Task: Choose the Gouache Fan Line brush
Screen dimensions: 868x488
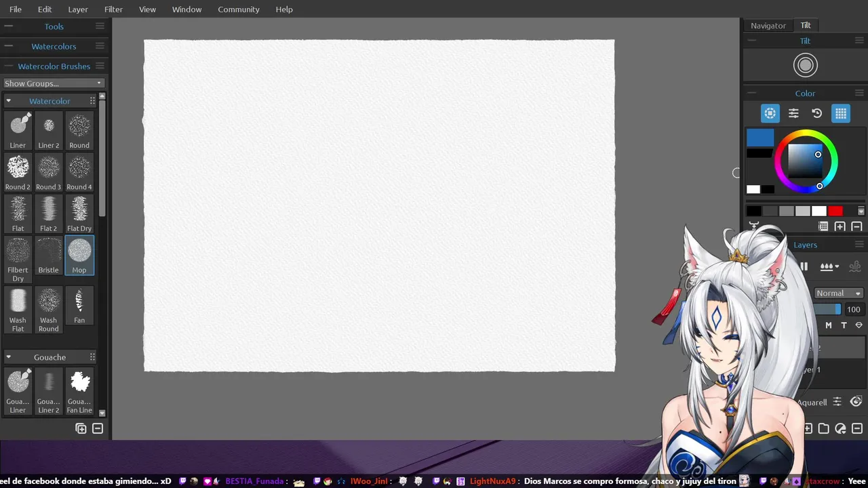Action: coord(79,391)
